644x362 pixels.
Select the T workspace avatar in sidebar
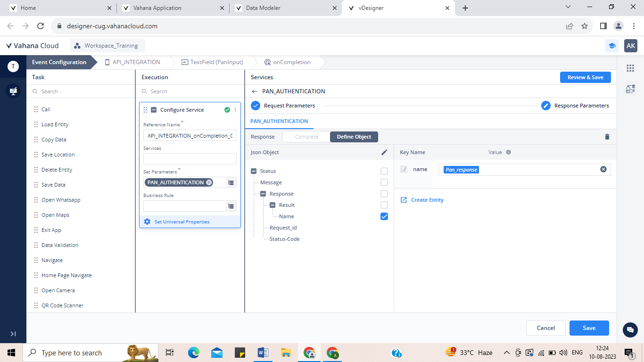pyautogui.click(x=13, y=66)
